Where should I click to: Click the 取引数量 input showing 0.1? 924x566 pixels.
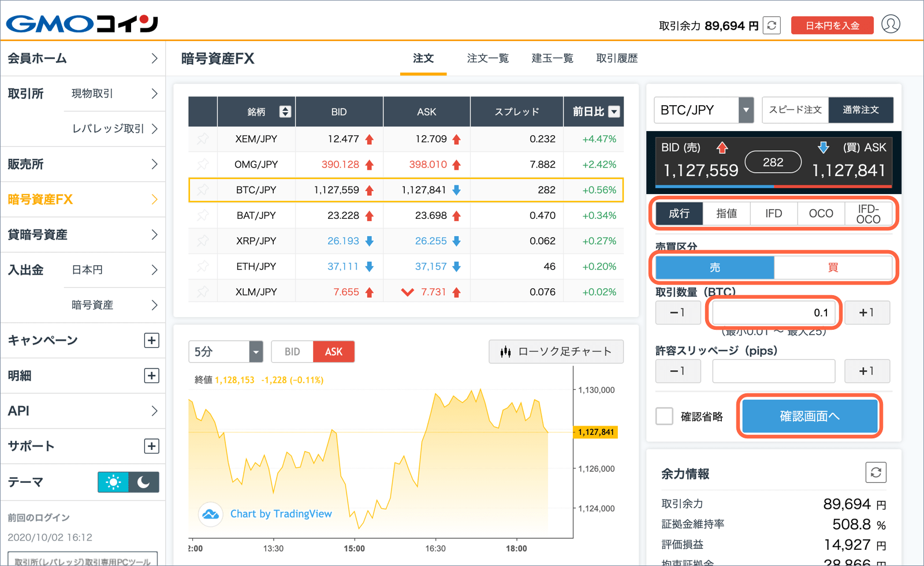click(774, 312)
